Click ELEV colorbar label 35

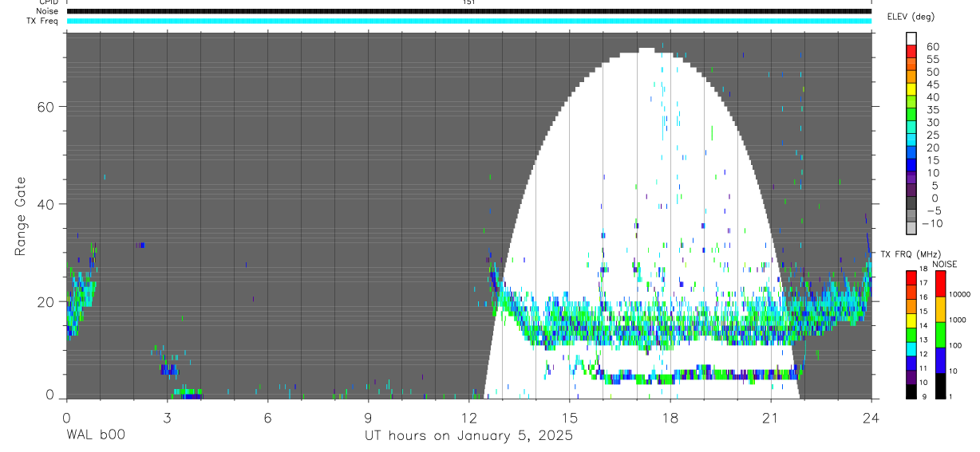click(x=932, y=110)
